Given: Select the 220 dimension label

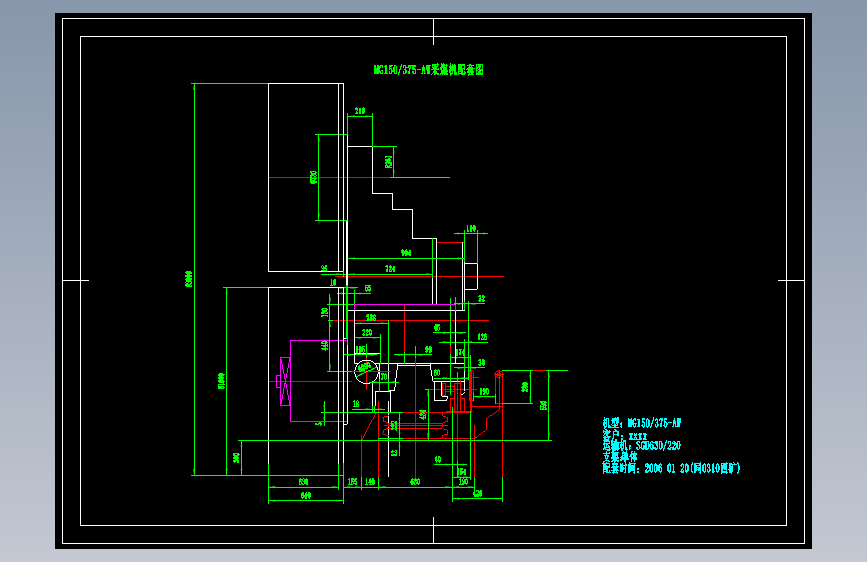Looking at the screenshot, I should coord(367,333).
